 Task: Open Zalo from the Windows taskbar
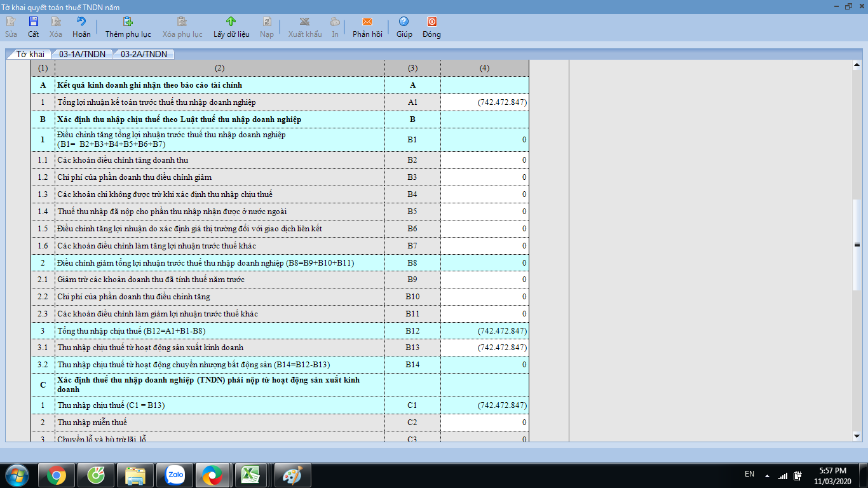[x=175, y=475]
